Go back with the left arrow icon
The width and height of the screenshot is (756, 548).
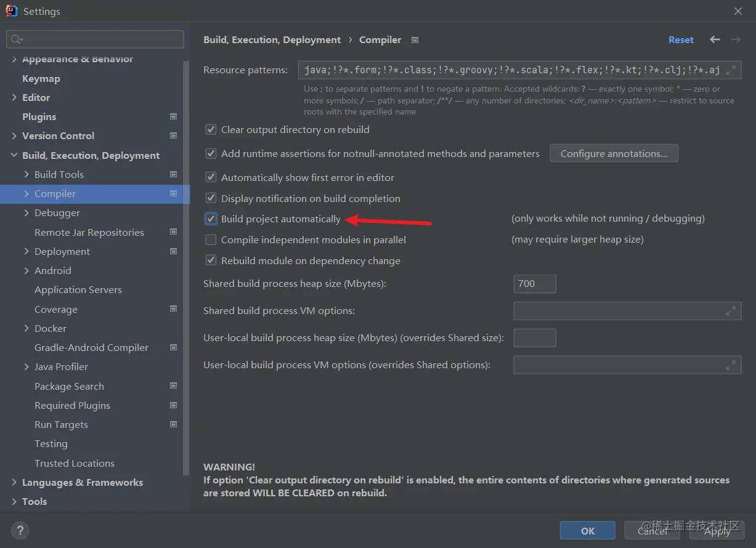tap(715, 39)
